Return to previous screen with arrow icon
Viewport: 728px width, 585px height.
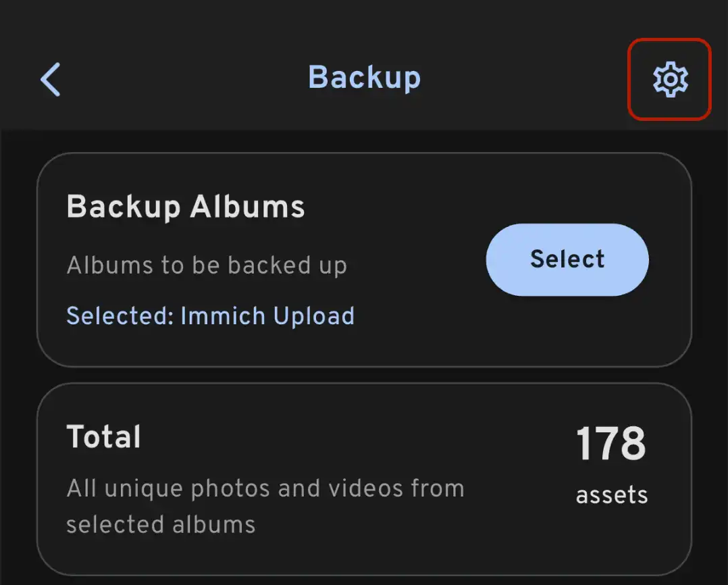pyautogui.click(x=51, y=79)
